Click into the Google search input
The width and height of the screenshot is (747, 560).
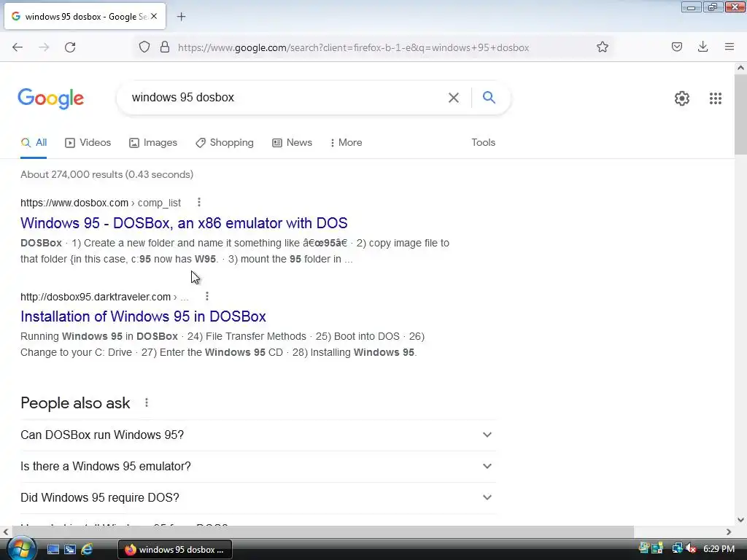pos(286,98)
